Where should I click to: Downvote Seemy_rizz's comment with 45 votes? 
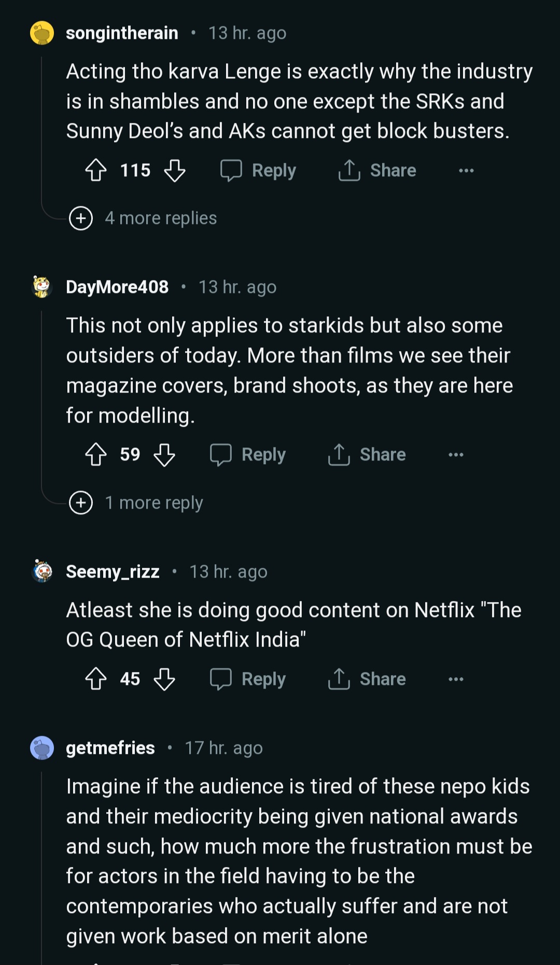[x=164, y=679]
